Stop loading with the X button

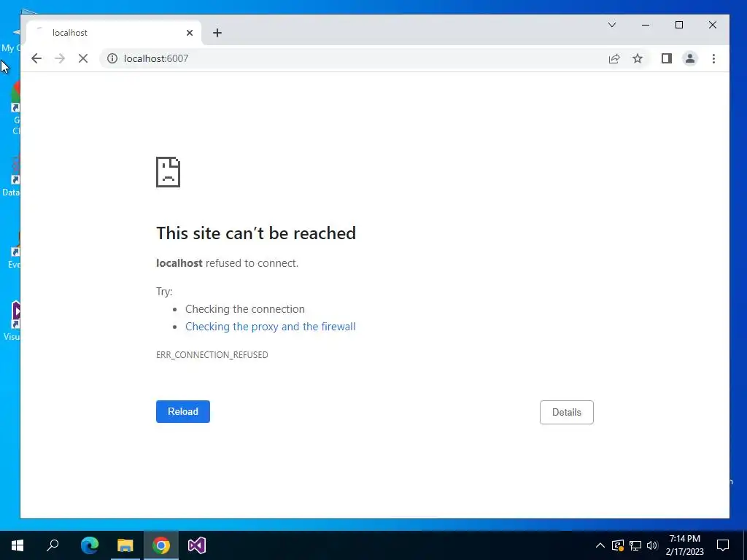pyautogui.click(x=83, y=58)
